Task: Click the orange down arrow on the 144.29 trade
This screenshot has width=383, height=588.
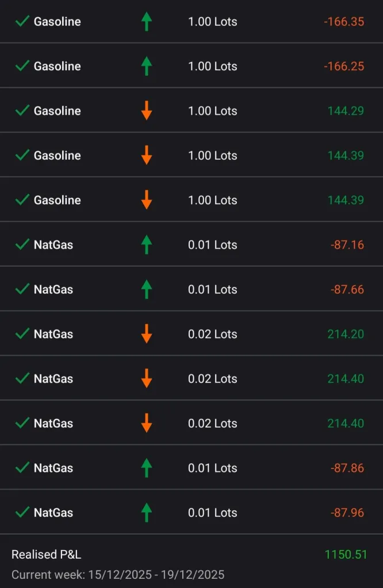Action: [147, 110]
